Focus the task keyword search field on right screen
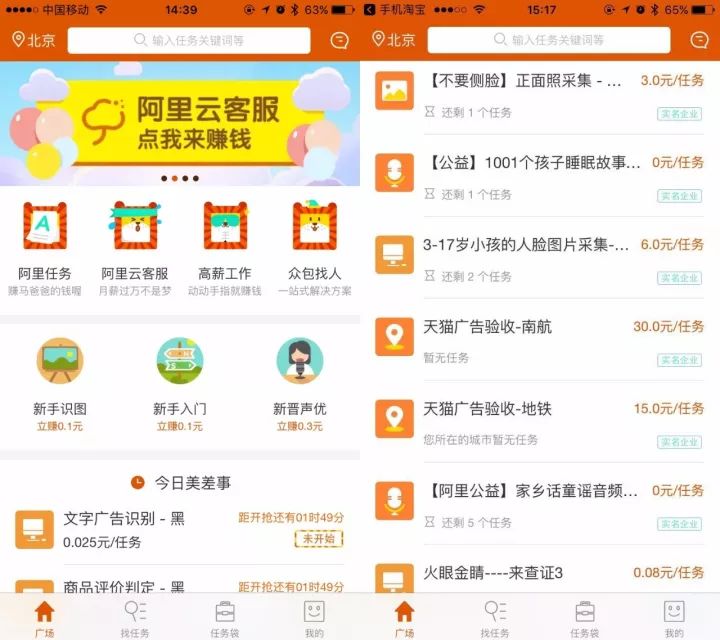Viewport: 720px width, 640px height. (x=549, y=40)
